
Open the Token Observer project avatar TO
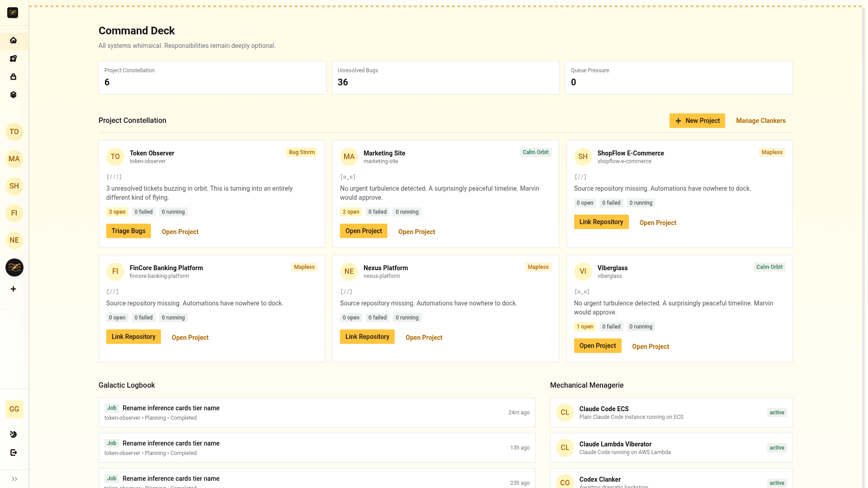pyautogui.click(x=14, y=132)
